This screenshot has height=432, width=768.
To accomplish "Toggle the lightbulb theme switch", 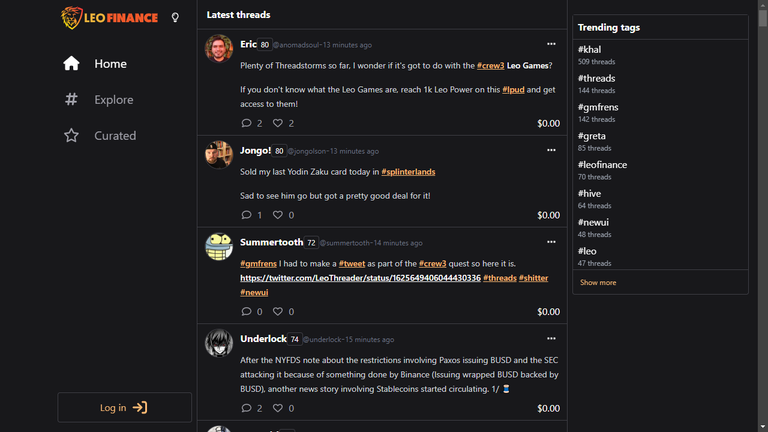I will (x=175, y=18).
